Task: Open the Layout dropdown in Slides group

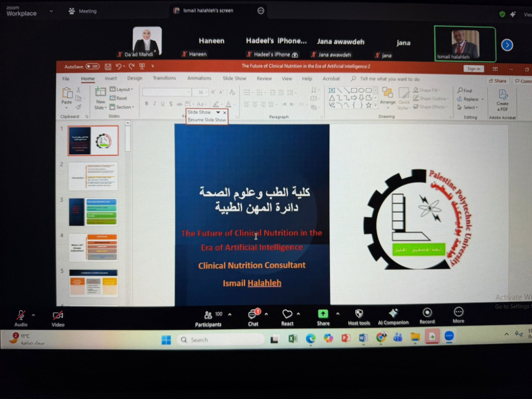Action: (x=123, y=89)
